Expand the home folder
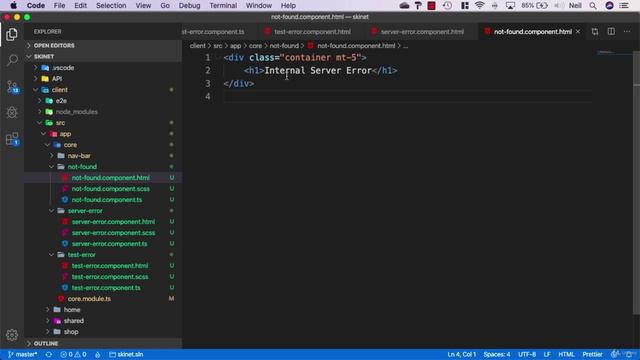 103,310
